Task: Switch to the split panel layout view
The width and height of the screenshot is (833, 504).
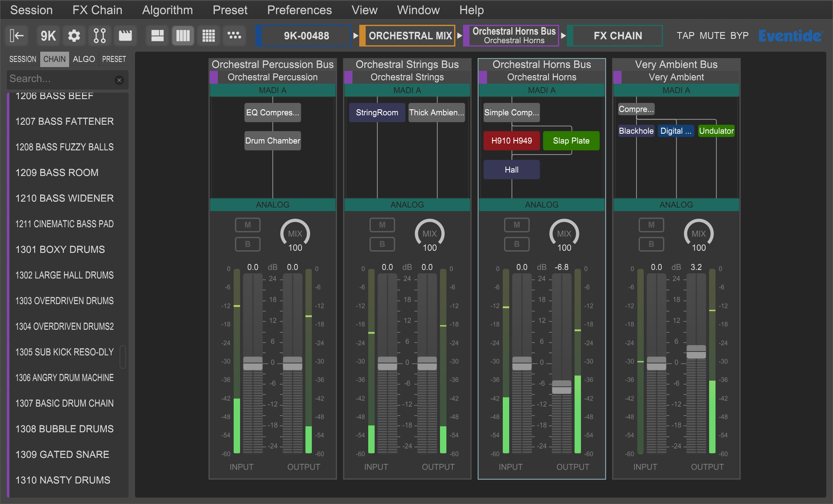Action: pos(157,35)
